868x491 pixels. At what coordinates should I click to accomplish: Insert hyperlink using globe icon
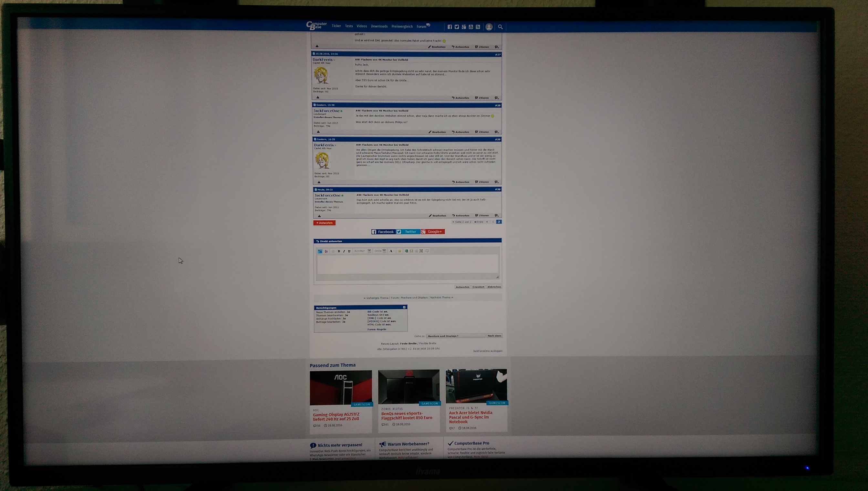point(406,251)
